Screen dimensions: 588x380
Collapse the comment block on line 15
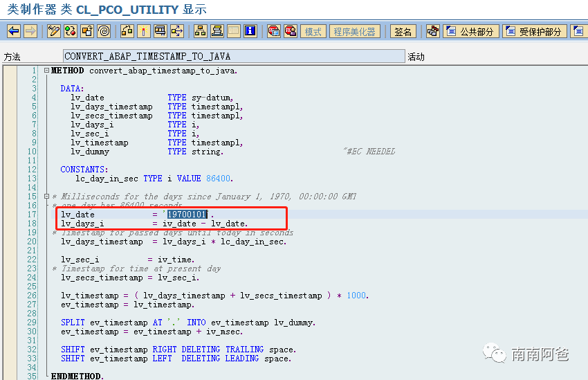coord(46,196)
